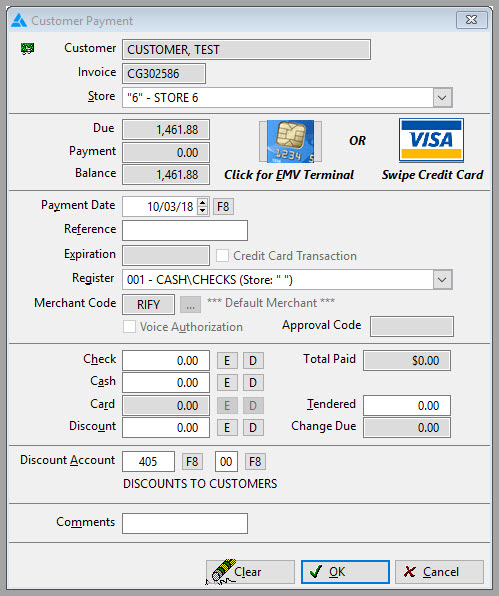Open merchant code lookup ellipsis button

pyautogui.click(x=190, y=305)
